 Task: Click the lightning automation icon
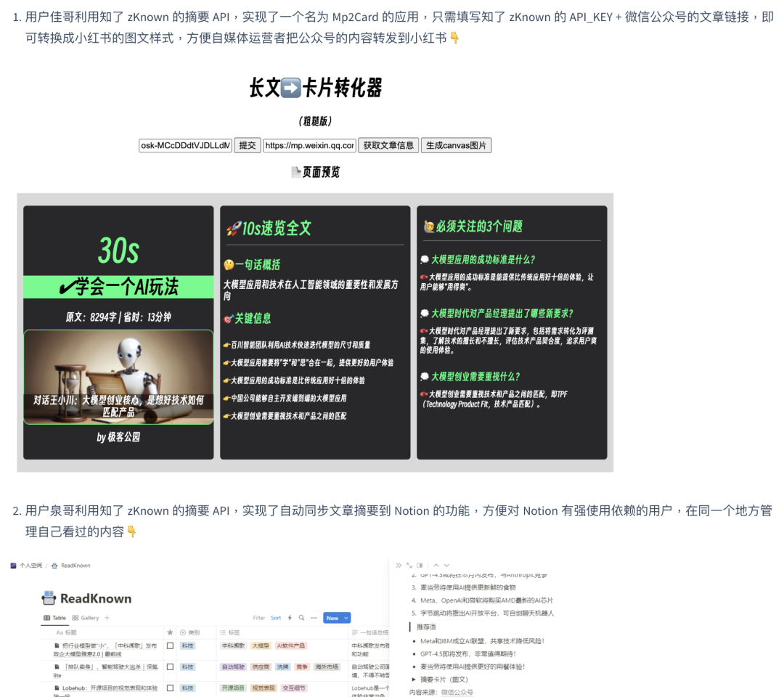click(290, 618)
